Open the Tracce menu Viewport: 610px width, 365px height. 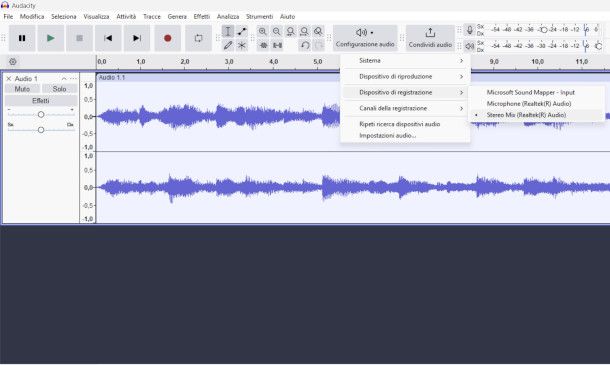point(152,16)
